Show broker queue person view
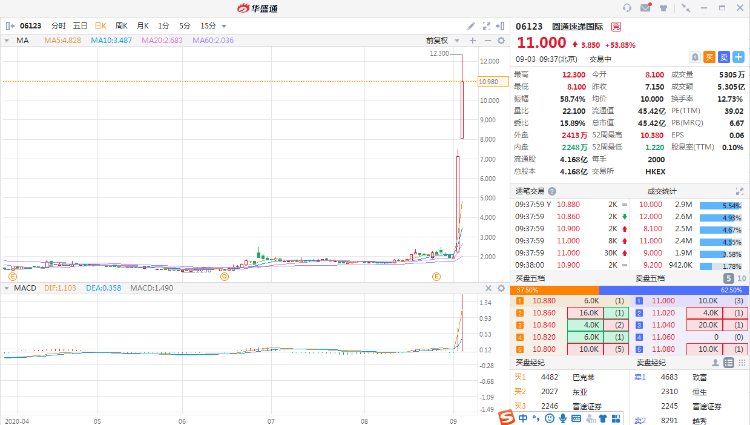 pos(715,363)
